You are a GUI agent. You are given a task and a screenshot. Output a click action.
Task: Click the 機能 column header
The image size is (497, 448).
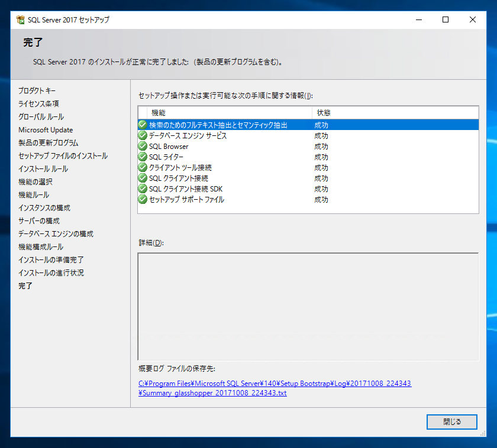(230, 113)
